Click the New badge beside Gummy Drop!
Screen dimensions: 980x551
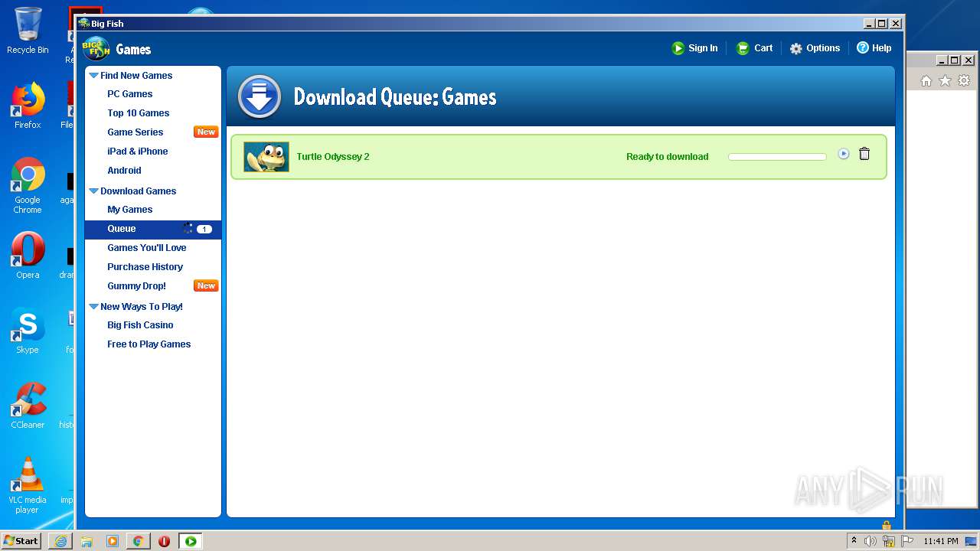(x=206, y=286)
